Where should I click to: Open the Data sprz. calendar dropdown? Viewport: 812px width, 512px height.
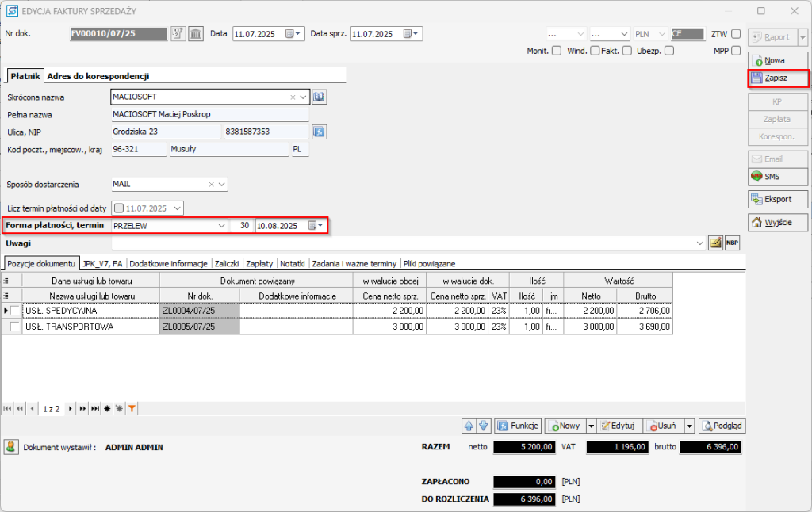coord(412,34)
